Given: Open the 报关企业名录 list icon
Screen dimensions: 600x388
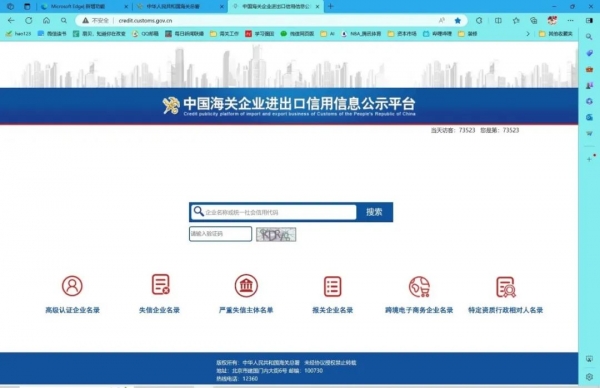Looking at the screenshot, I should (x=333, y=286).
